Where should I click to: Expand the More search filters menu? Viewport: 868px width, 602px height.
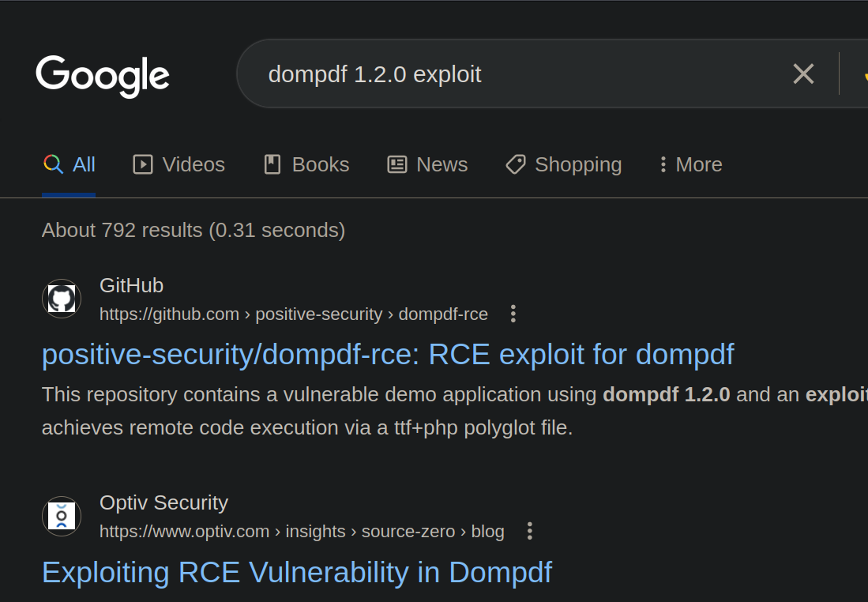pyautogui.click(x=691, y=164)
